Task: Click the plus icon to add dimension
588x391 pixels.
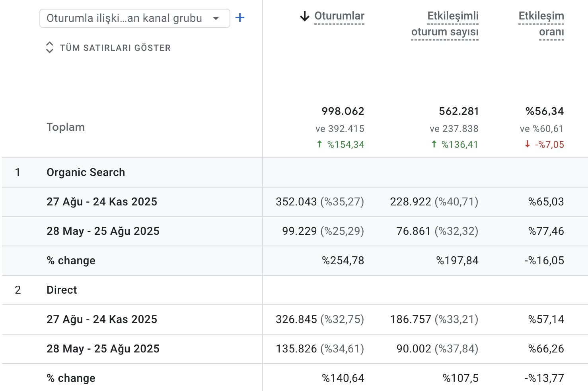Action: click(240, 18)
